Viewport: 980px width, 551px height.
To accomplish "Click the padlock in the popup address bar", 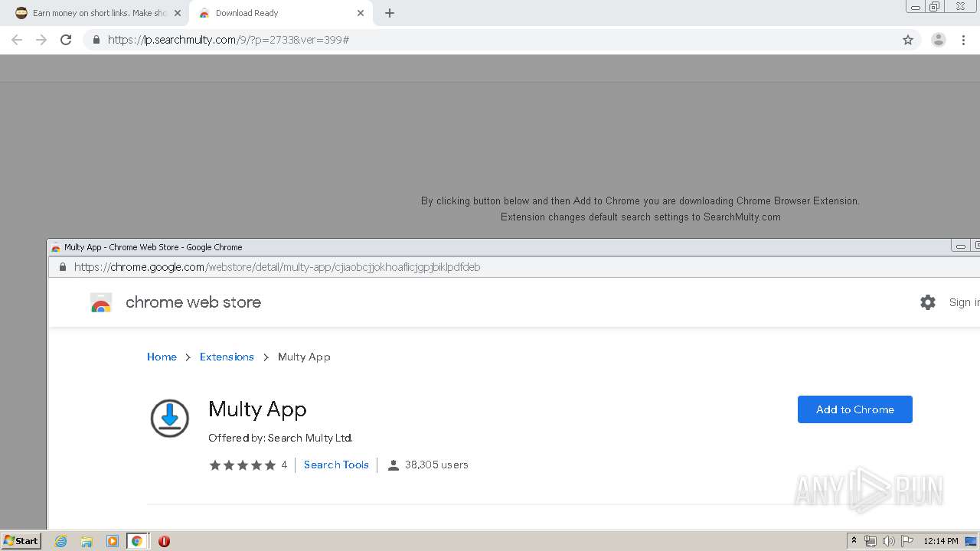I will 62,267.
